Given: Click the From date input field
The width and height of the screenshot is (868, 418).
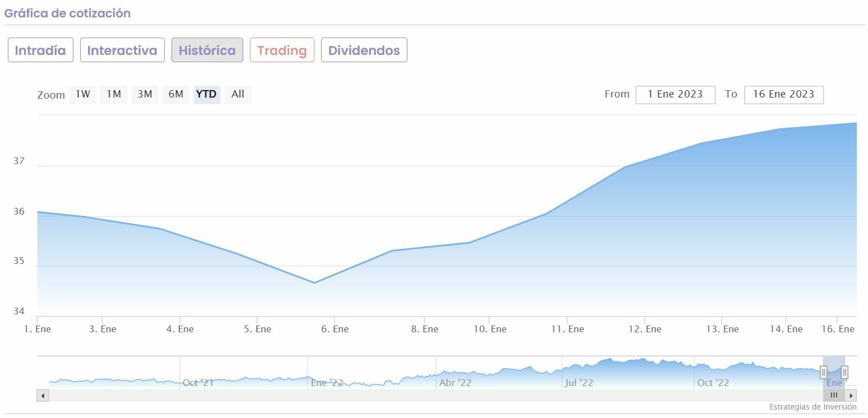Looking at the screenshot, I should 675,95.
